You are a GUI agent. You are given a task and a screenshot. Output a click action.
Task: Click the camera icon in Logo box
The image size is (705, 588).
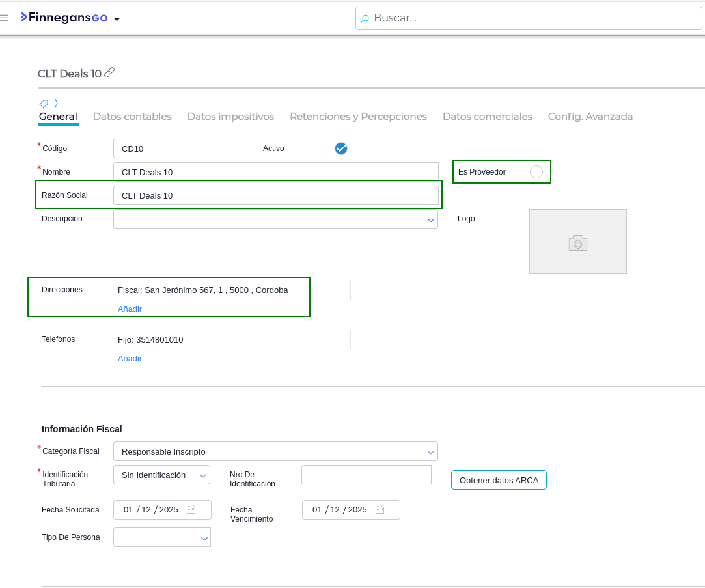click(577, 243)
